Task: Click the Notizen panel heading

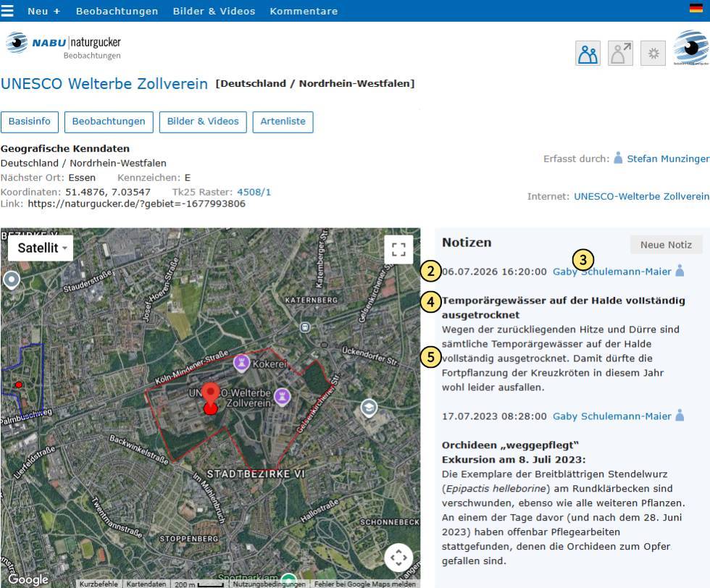Action: pyautogui.click(x=467, y=242)
